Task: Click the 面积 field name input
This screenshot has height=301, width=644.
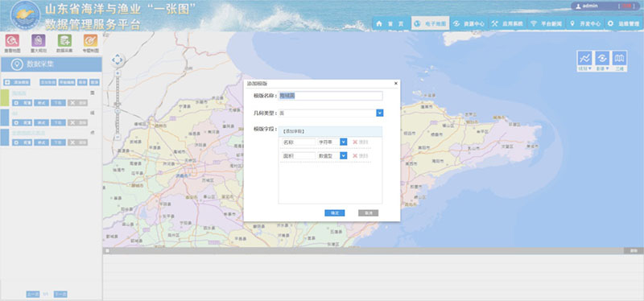Action: [299, 156]
